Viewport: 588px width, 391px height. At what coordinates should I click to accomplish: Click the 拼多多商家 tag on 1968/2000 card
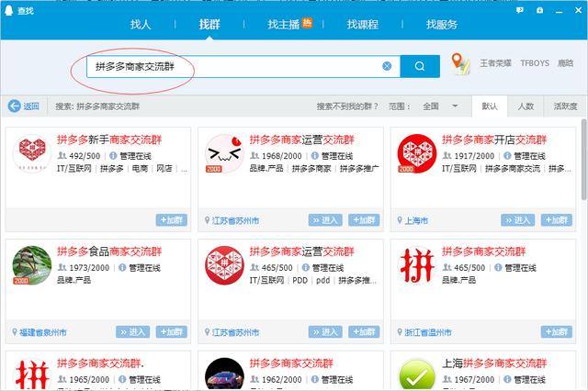click(311, 169)
